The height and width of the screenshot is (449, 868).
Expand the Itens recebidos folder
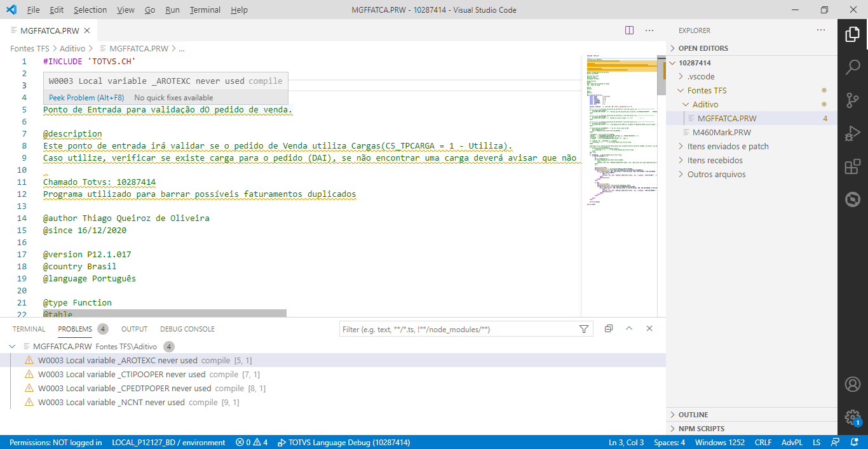752,160
